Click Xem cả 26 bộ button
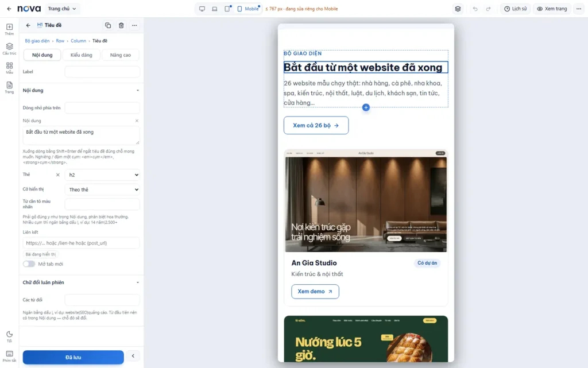 click(316, 126)
